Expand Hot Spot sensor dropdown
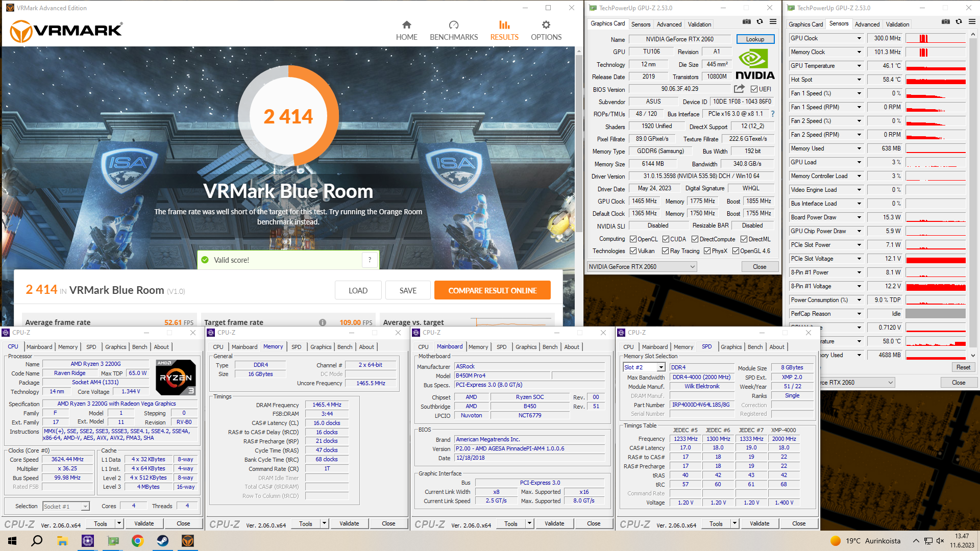 pyautogui.click(x=859, y=80)
